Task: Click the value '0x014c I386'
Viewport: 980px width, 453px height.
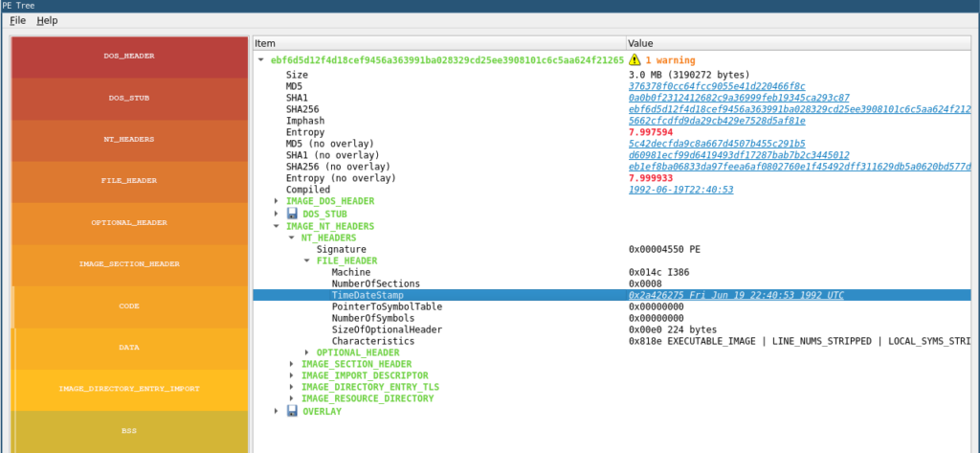Action: 658,273
